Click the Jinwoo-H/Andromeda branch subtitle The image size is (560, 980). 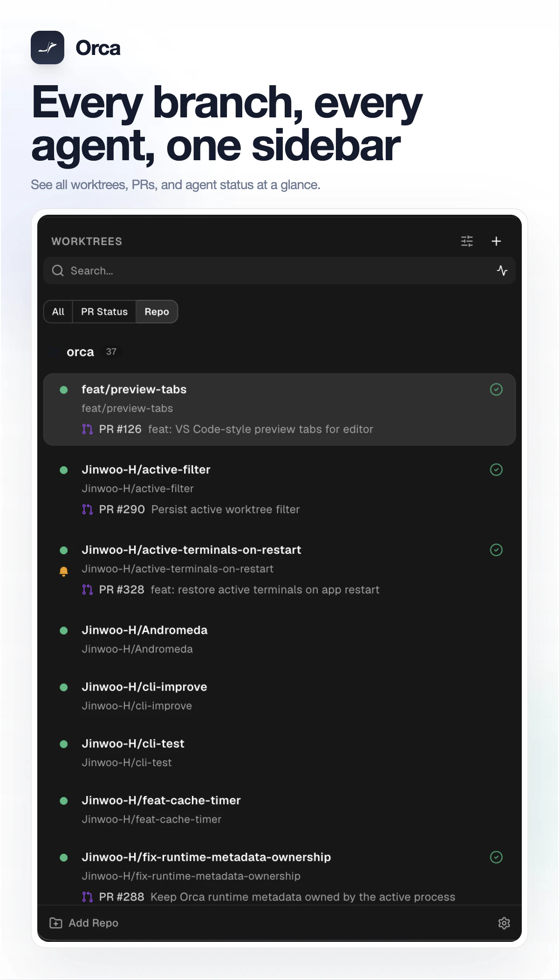click(x=137, y=649)
